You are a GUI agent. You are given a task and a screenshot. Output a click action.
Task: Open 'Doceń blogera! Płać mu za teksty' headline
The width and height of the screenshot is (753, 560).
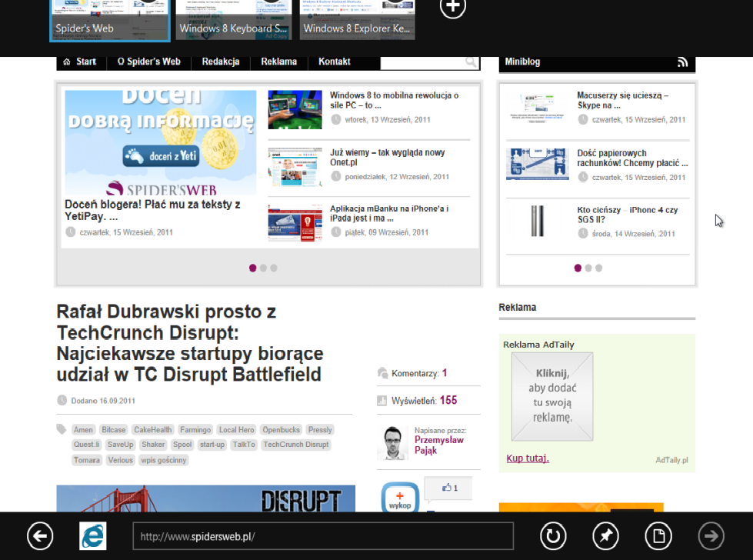153,210
